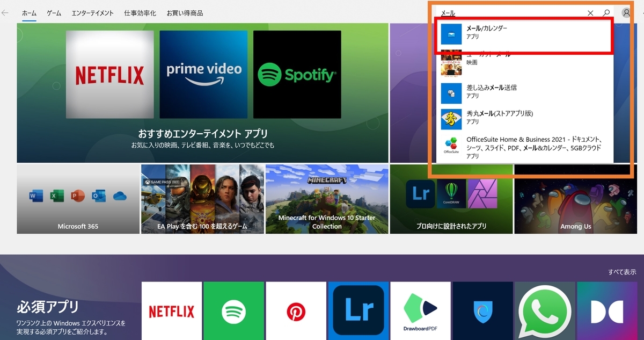The width and height of the screenshot is (644, 340).
Task: Open the Pinterest icon in 必須アプリ row
Action: click(x=296, y=311)
